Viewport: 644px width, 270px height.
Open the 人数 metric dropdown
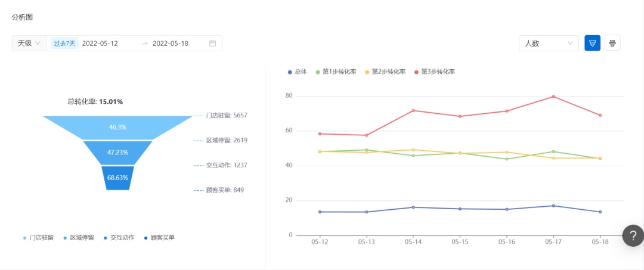[548, 44]
